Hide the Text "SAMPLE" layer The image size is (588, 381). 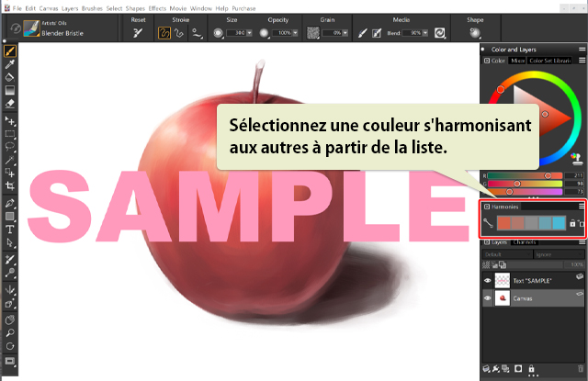tap(488, 279)
